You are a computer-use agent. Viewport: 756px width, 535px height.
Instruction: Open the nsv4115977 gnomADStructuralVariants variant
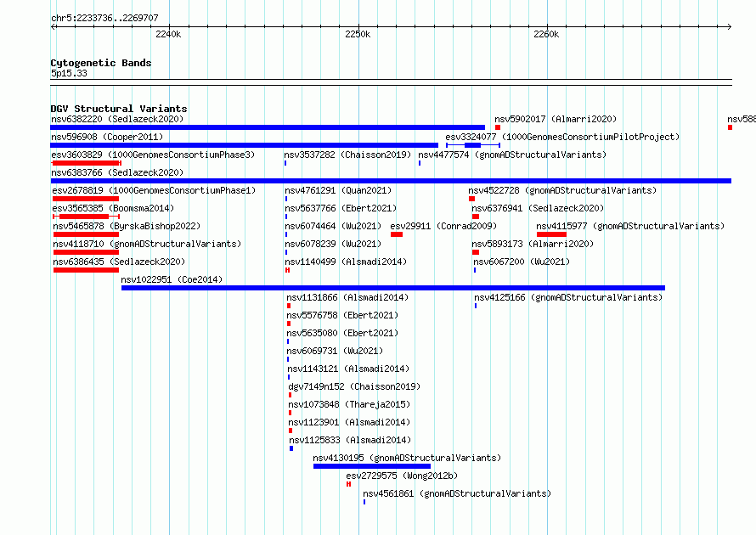click(630, 226)
